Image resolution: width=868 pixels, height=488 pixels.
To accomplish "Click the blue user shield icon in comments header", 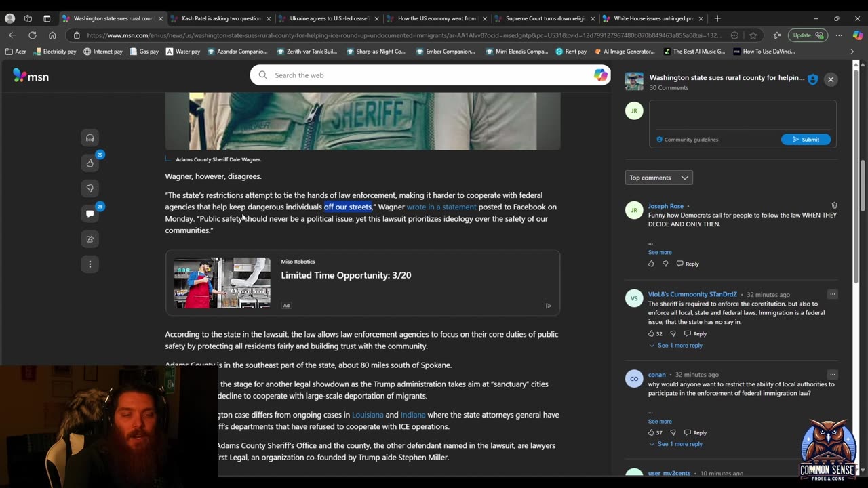I will (812, 79).
